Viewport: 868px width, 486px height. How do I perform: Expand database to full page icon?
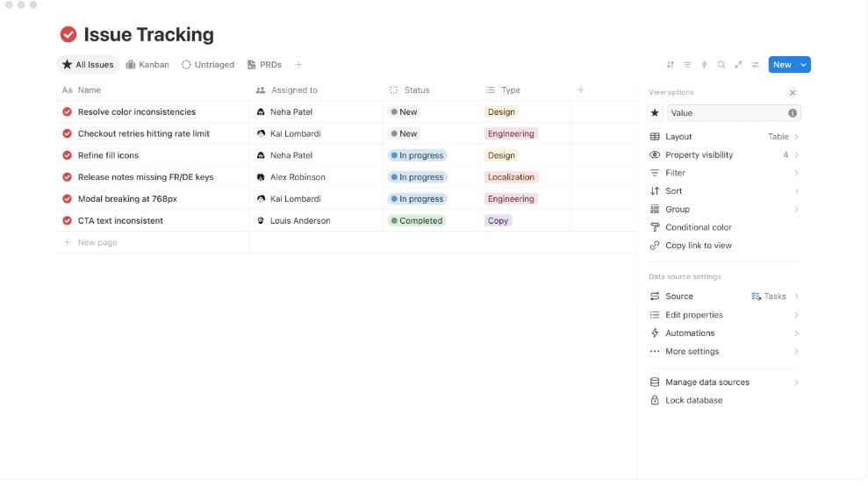(738, 65)
